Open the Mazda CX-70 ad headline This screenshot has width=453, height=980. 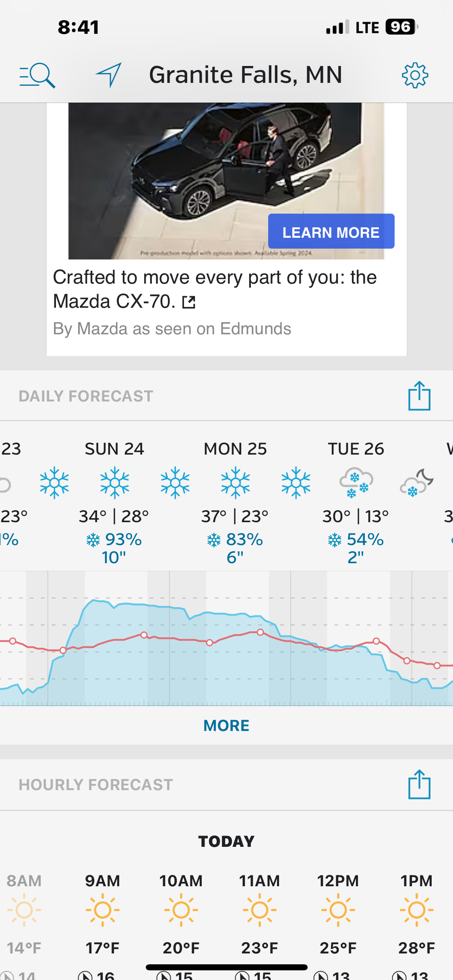[215, 289]
